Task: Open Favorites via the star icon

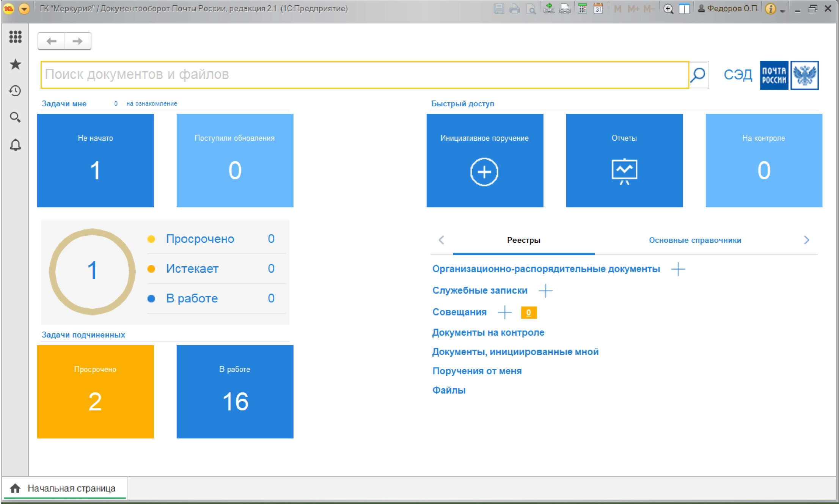Action: point(15,64)
